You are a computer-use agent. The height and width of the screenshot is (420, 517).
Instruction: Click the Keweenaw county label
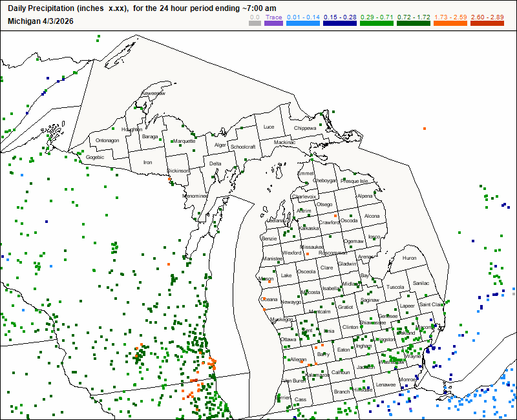(x=153, y=94)
